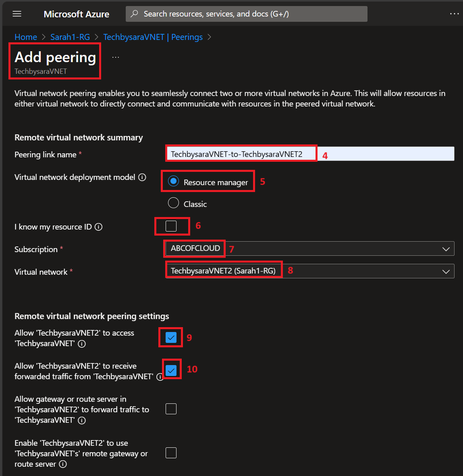Image resolution: width=463 pixels, height=476 pixels.
Task: Click info icon next to I know my resource ID
Action: pyautogui.click(x=99, y=227)
